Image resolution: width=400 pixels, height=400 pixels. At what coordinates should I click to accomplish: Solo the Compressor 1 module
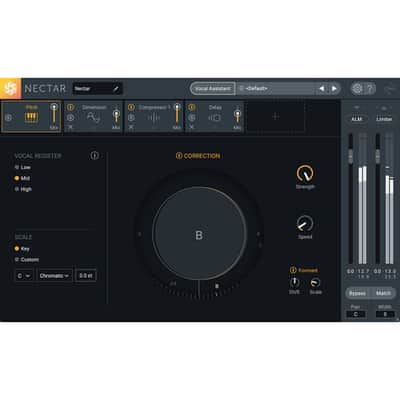(x=131, y=117)
